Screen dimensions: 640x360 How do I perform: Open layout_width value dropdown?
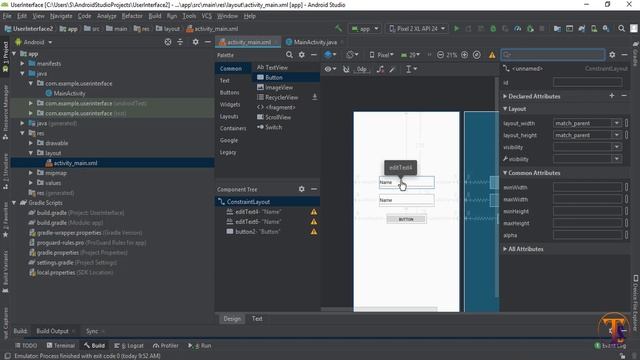[617, 123]
